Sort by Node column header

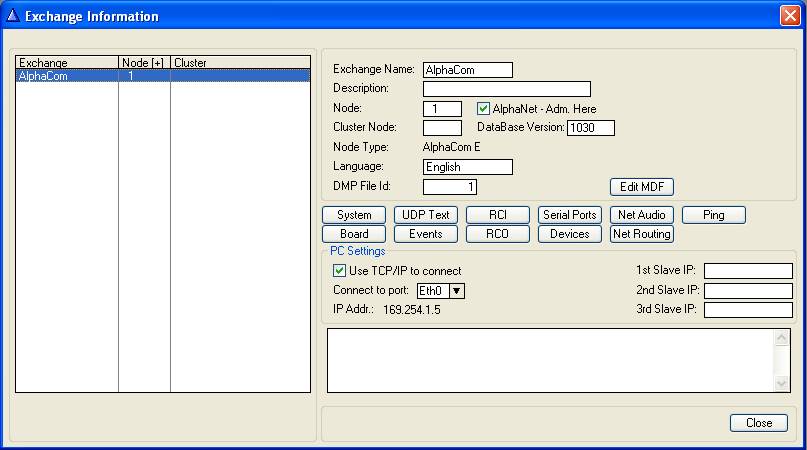pyautogui.click(x=144, y=63)
